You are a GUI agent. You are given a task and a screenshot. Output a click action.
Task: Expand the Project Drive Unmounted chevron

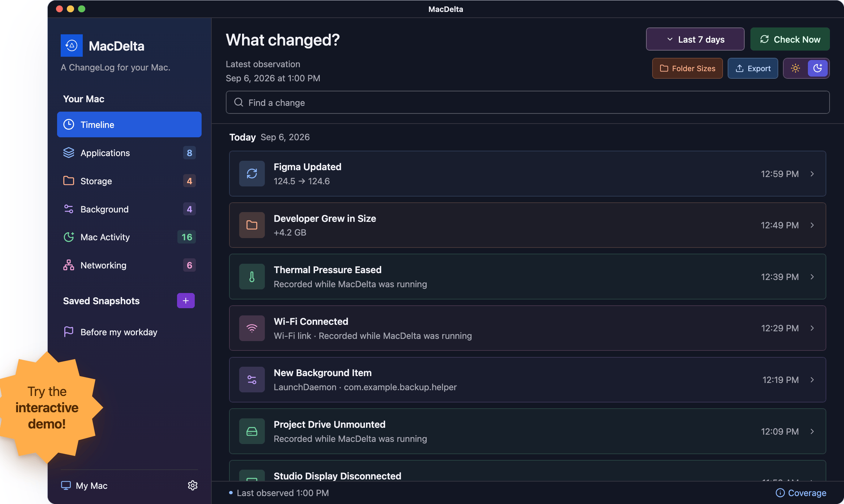(x=812, y=431)
